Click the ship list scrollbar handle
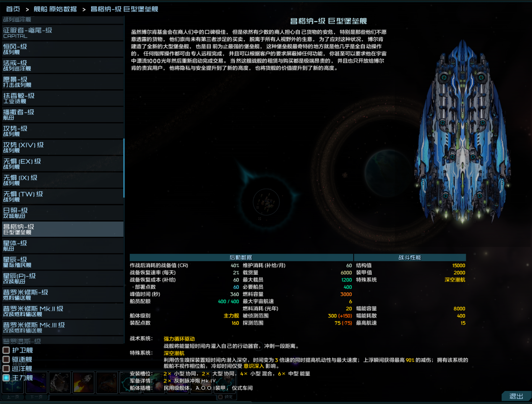 coord(124,168)
